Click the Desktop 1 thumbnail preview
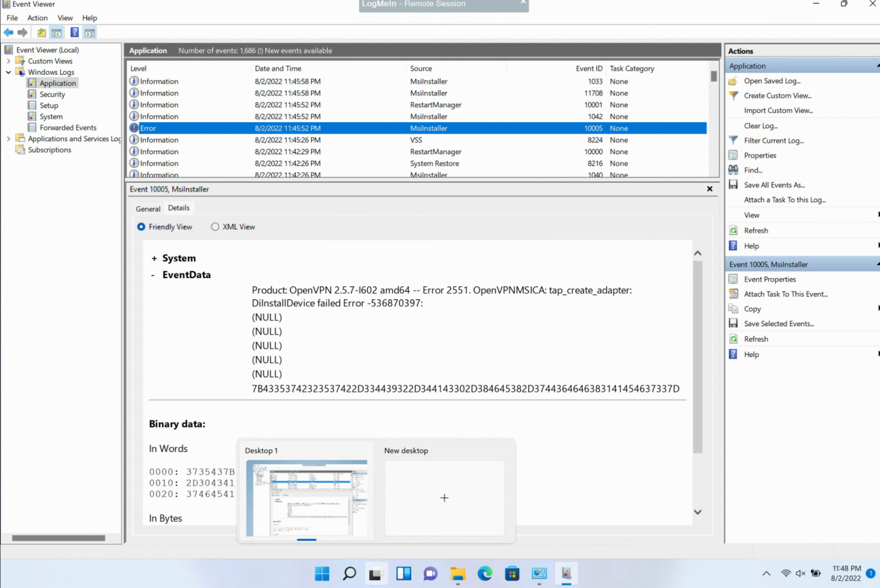 pos(306,498)
